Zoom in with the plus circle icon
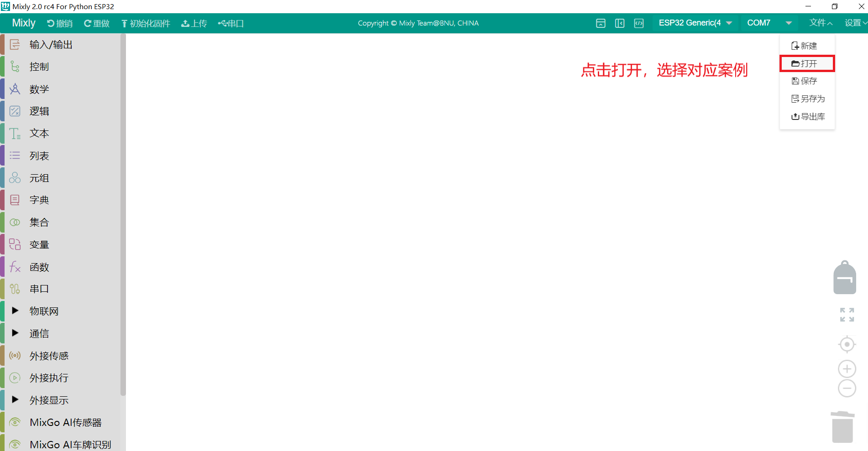Image resolution: width=868 pixels, height=451 pixels. [847, 369]
